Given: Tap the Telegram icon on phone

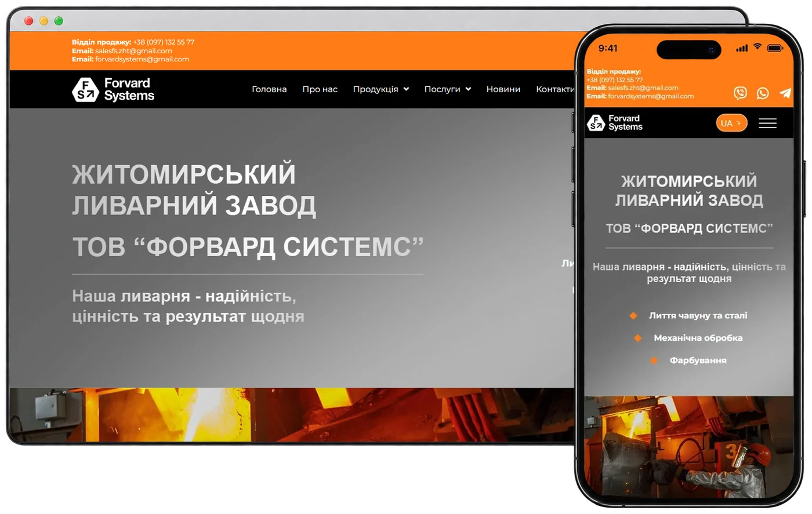Looking at the screenshot, I should 785,93.
